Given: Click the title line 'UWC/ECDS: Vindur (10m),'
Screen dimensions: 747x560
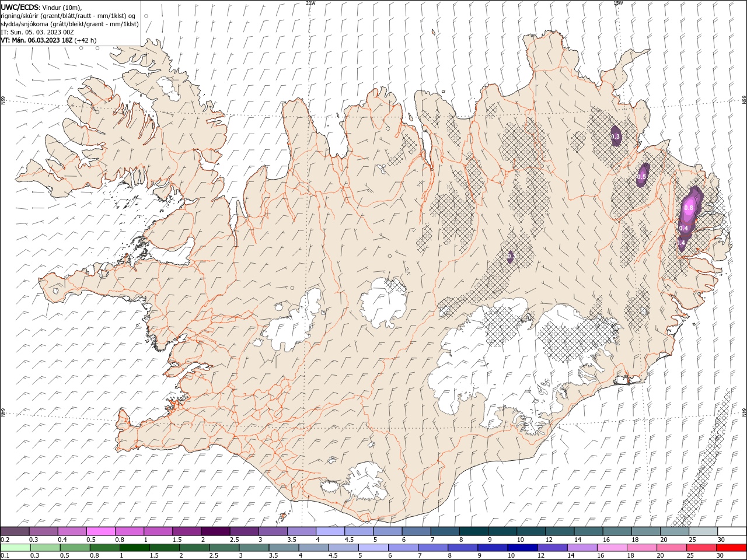Looking at the screenshot, I should pyautogui.click(x=41, y=7).
